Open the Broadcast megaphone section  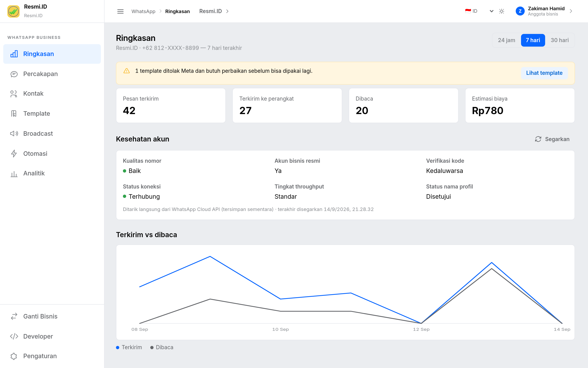[52, 133]
